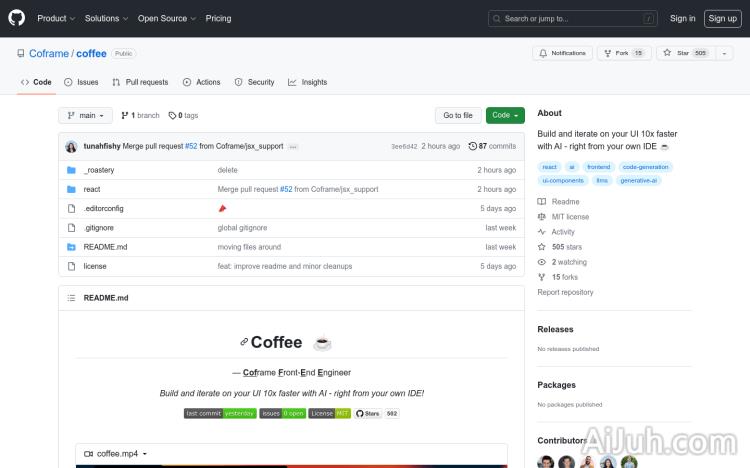Click the Coffee heading anchor link icon

pyautogui.click(x=243, y=343)
